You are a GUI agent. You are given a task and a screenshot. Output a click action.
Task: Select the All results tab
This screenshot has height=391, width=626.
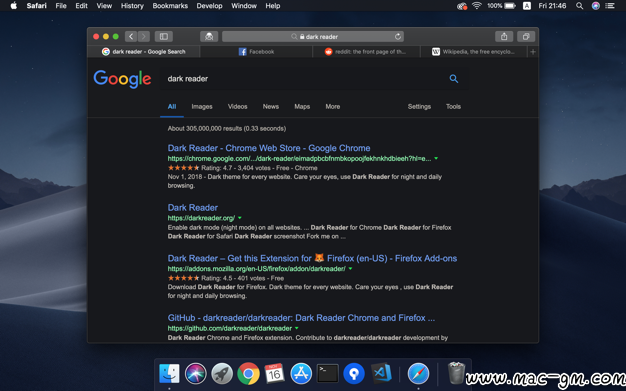coord(172,107)
